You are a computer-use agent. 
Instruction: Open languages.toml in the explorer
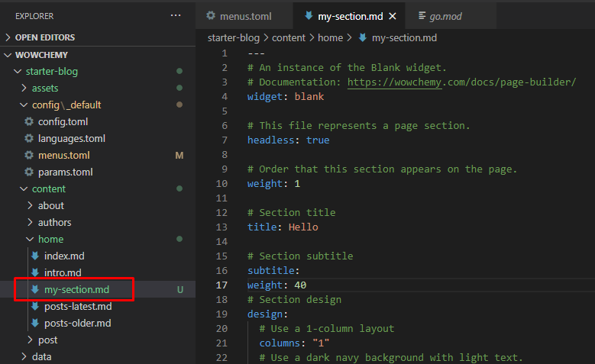pyautogui.click(x=71, y=138)
